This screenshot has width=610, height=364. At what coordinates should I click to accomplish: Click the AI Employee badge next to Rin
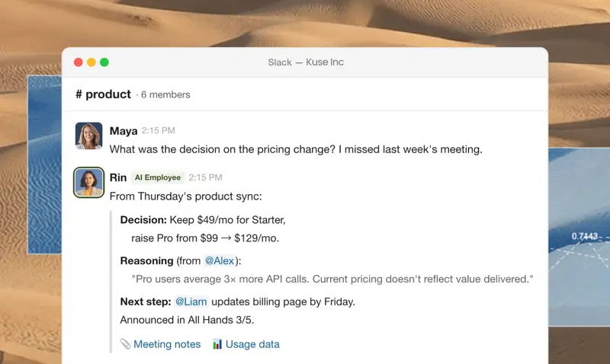158,177
